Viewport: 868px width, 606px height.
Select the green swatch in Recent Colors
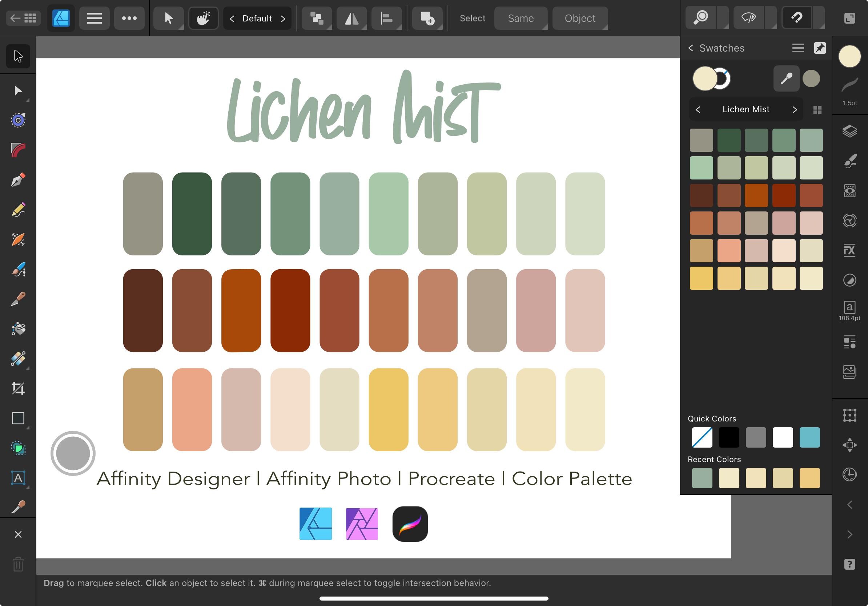click(701, 478)
